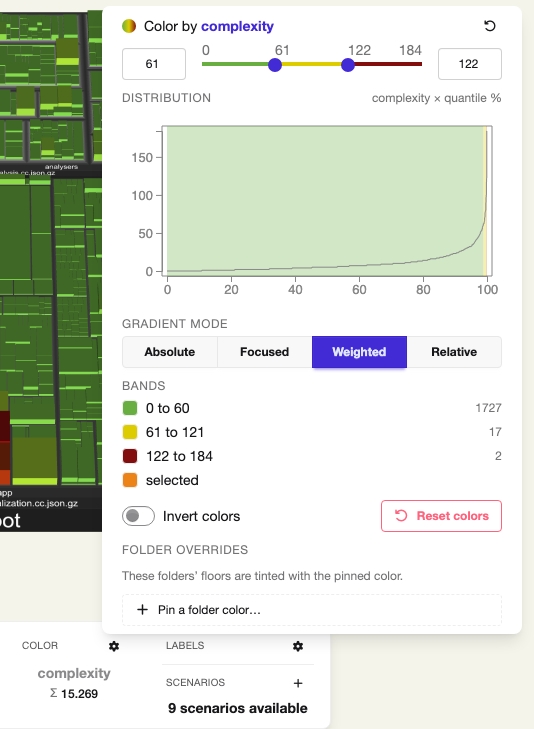Click the Σ 15.269 complexity sum

[x=74, y=694]
